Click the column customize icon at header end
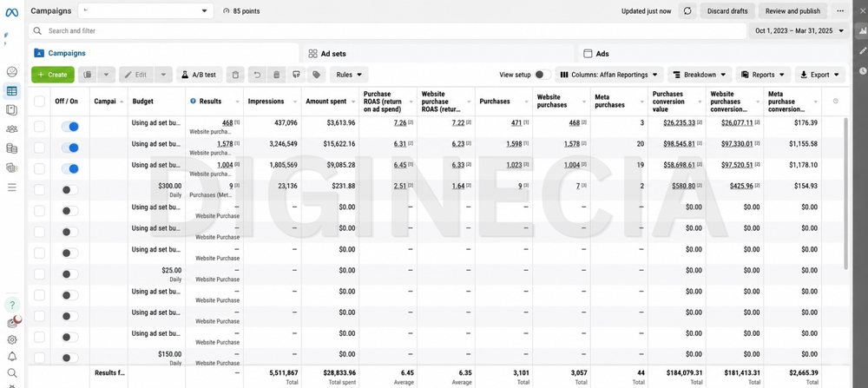Screen dimensions: 868x388 (835, 102)
